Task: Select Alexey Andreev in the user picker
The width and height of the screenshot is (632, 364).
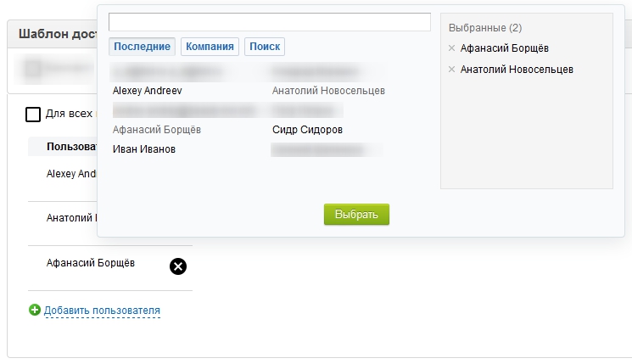Action: [x=148, y=90]
